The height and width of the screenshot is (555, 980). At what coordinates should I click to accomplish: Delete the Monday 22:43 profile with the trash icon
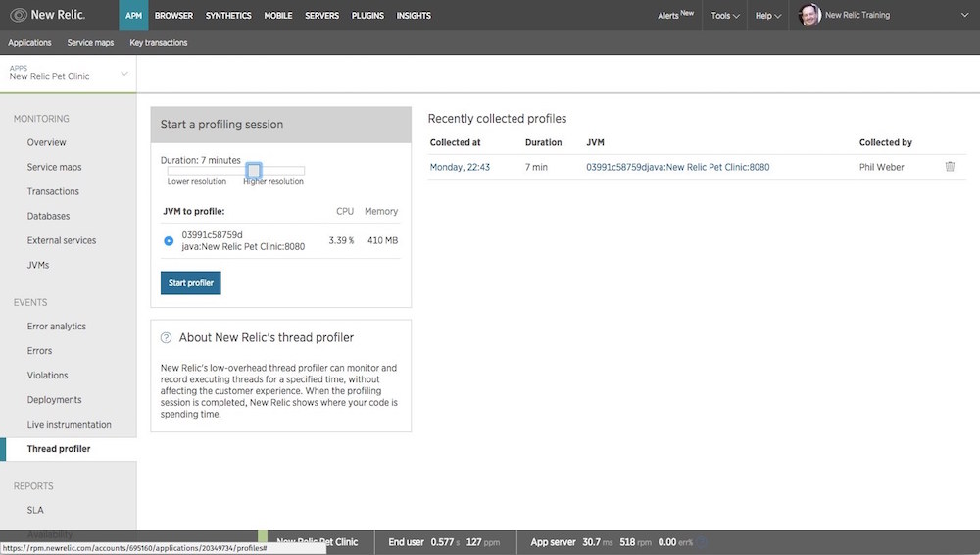coord(950,167)
